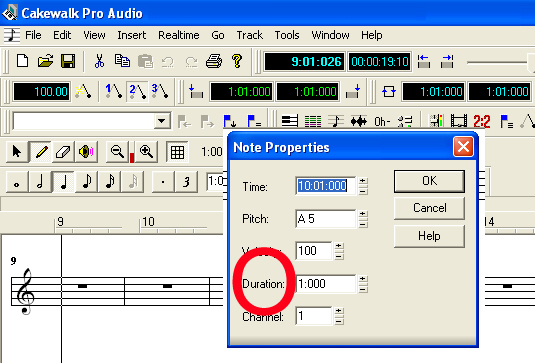535x363 pixels.
Task: Open the Staff view note icon
Action: (335, 121)
